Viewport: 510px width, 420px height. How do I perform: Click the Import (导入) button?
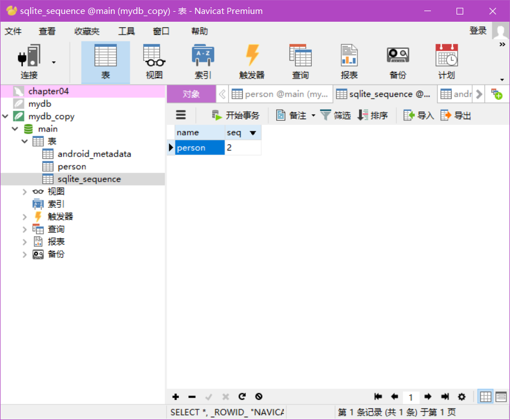pos(419,115)
